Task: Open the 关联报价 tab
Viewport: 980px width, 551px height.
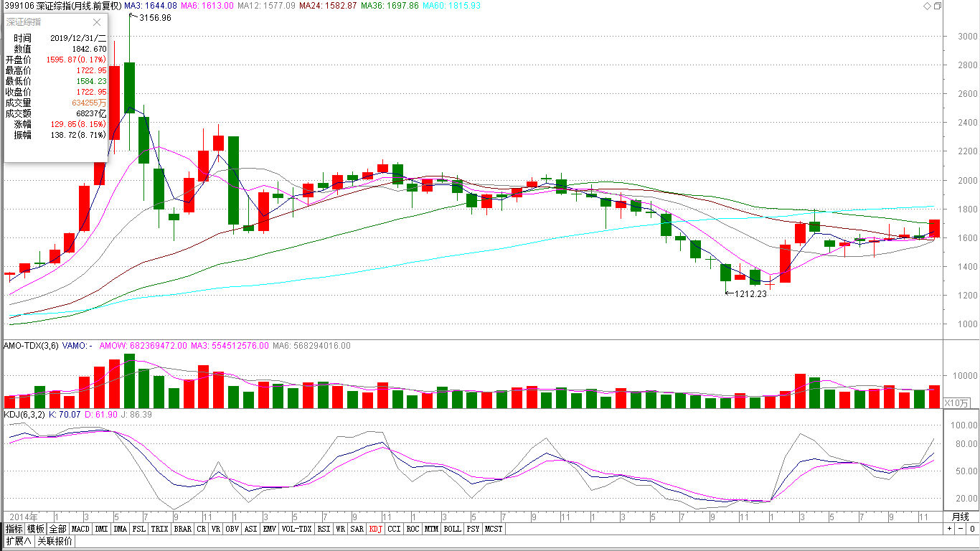Action: pos(55,541)
